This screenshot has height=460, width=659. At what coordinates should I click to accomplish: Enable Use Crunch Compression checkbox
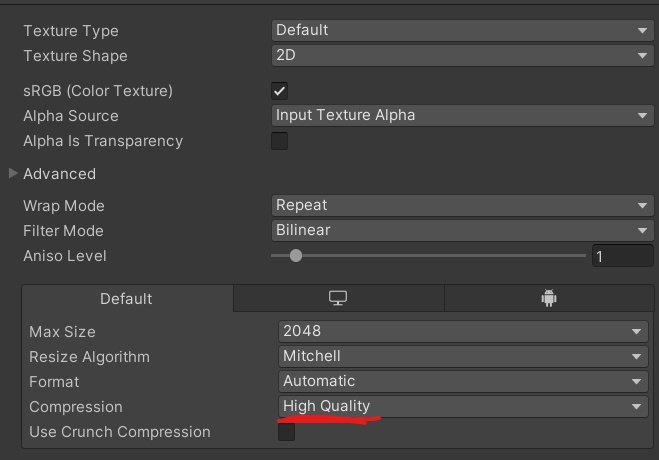[287, 432]
